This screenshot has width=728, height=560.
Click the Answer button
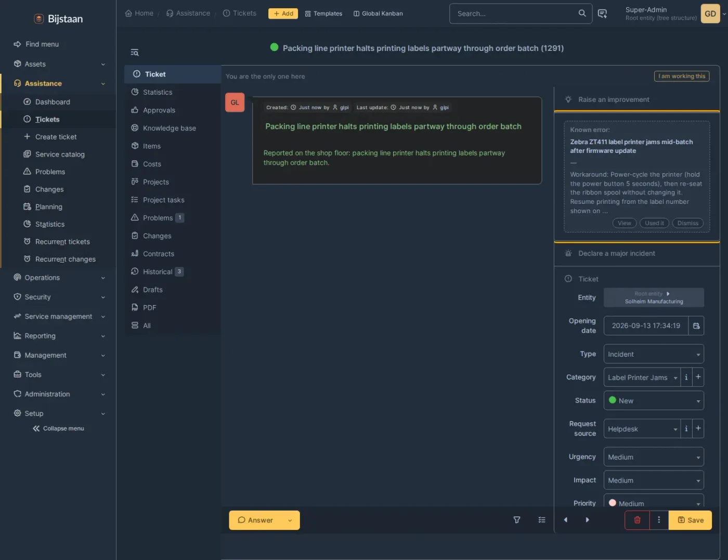(x=255, y=520)
